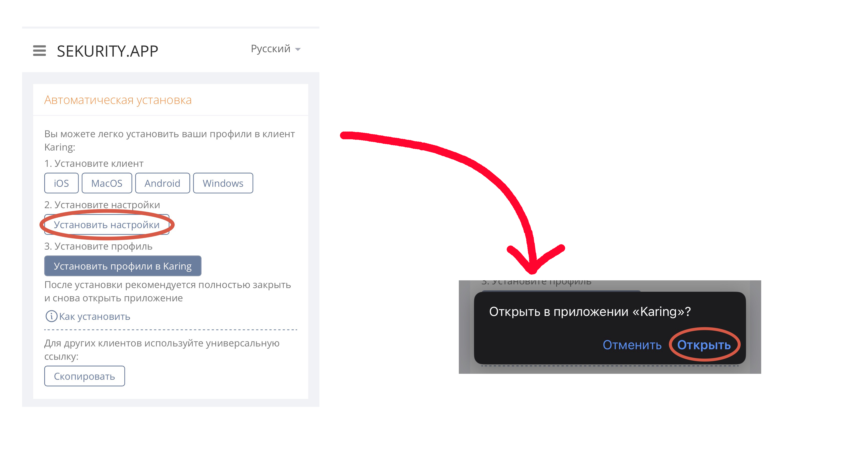Expand the Русский language dropdown

(x=276, y=49)
